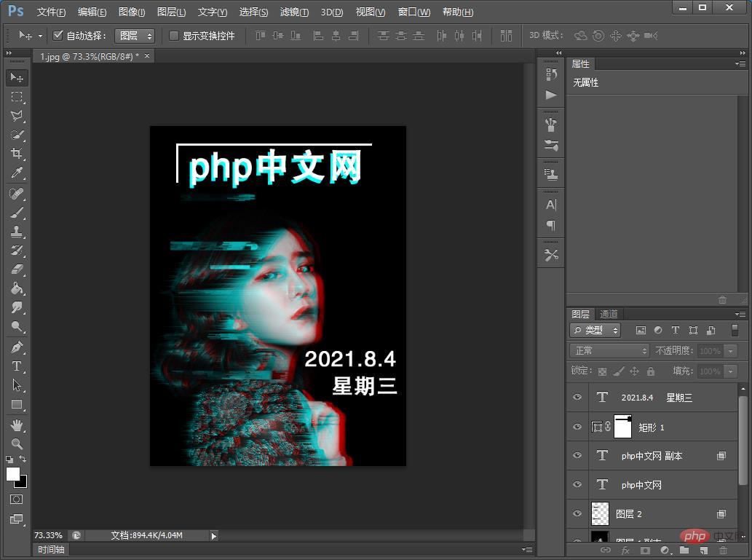Open the 属性 panel flyout menu
The height and width of the screenshot is (560, 752).
(x=740, y=64)
